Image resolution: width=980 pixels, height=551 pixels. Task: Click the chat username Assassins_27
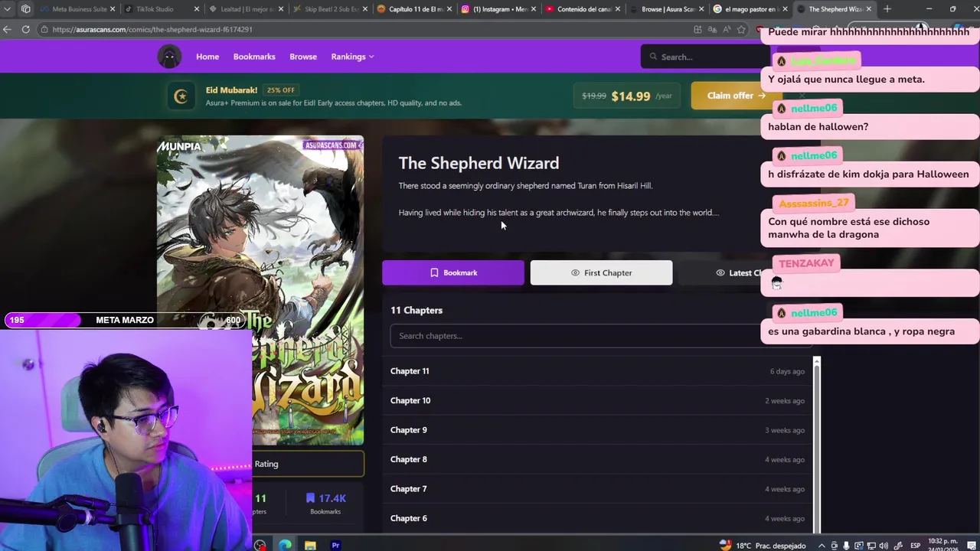(814, 203)
